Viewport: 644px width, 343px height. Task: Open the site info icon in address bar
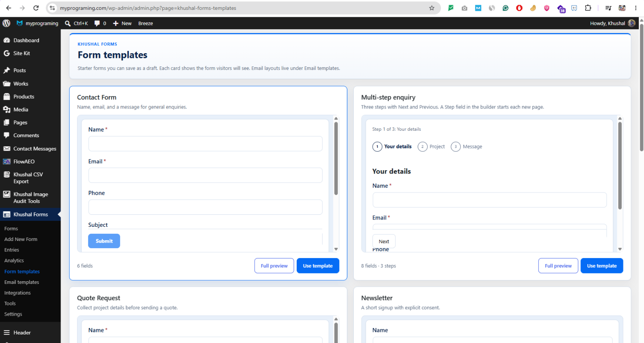point(52,8)
